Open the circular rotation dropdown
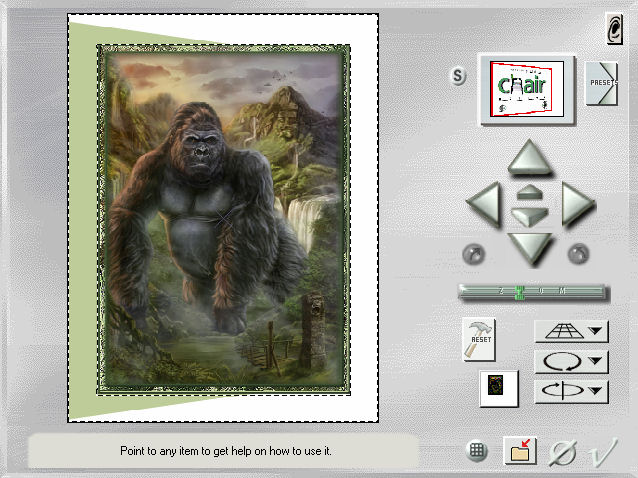The image size is (638, 478). click(x=571, y=361)
